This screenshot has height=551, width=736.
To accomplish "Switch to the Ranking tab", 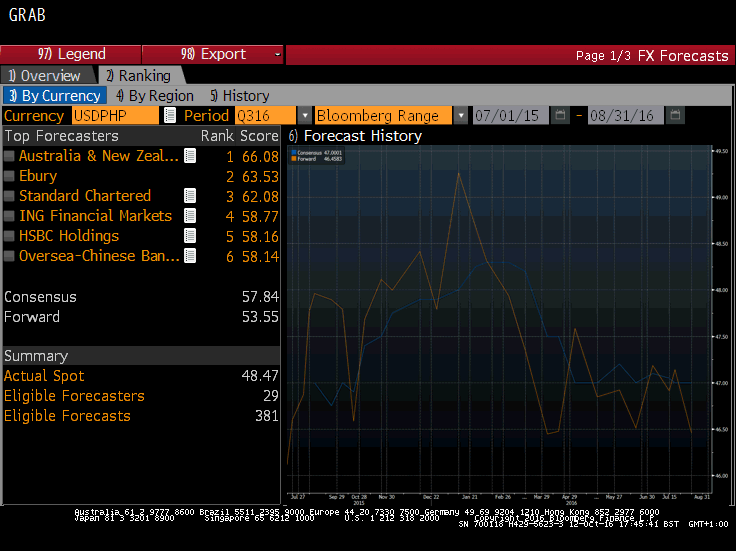I will click(x=139, y=76).
